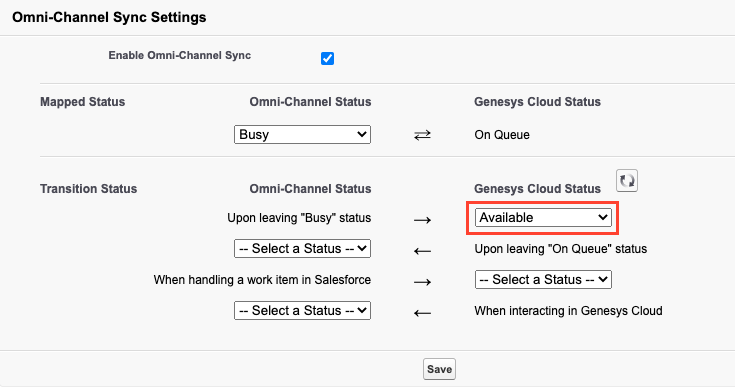Open the Available Genesys Cloud status dropdown
Screen dimensions: 735x387
[x=543, y=217]
